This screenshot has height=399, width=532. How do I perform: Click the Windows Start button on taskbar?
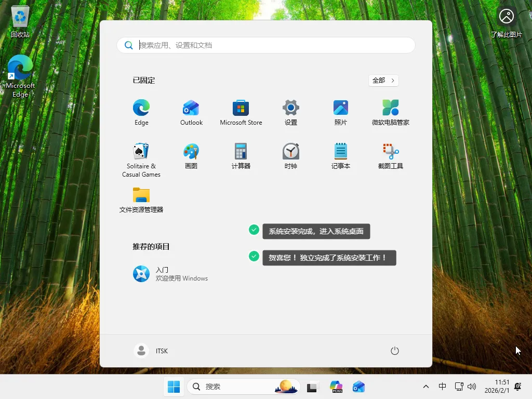pos(174,387)
